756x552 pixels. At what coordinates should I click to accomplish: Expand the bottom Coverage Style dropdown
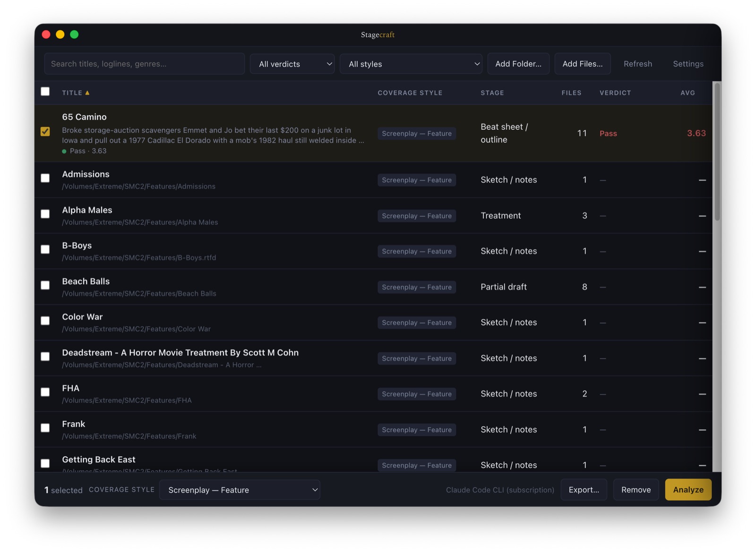coord(240,490)
